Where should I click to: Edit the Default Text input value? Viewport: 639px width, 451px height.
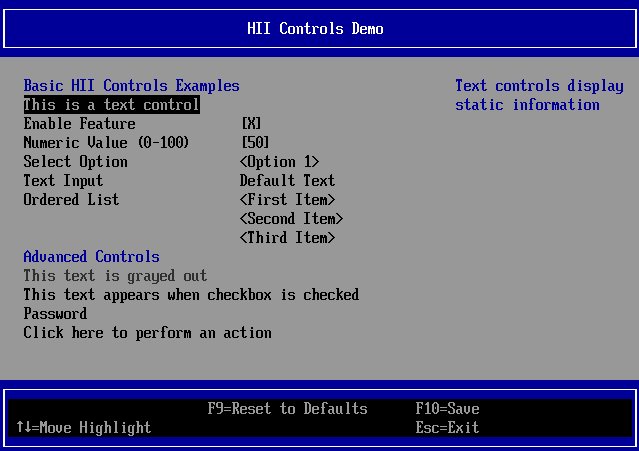[287, 181]
